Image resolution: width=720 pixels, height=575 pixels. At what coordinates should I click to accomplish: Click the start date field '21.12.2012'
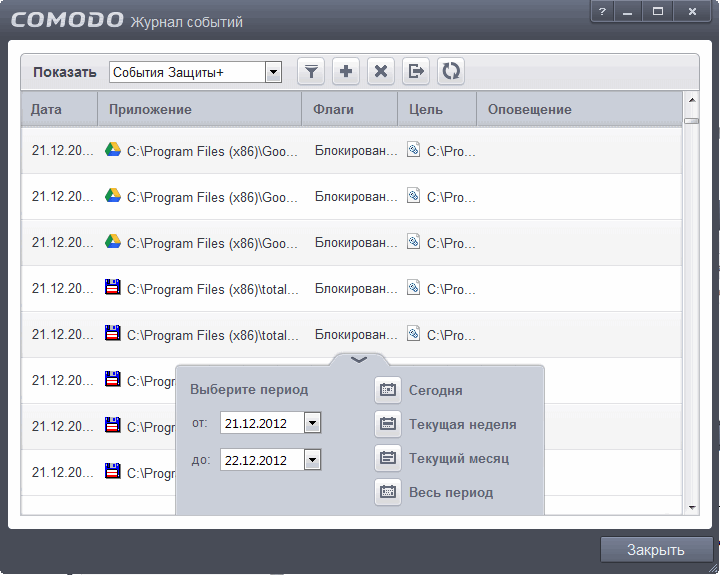coord(262,423)
